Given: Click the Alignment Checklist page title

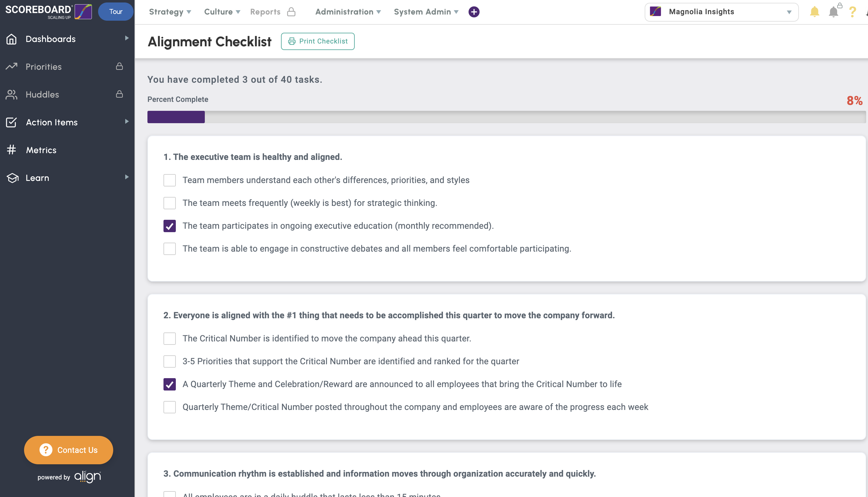Looking at the screenshot, I should point(209,42).
